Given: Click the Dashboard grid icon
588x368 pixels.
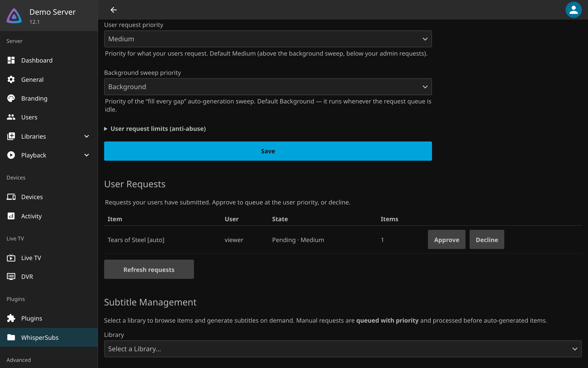Looking at the screenshot, I should [11, 60].
